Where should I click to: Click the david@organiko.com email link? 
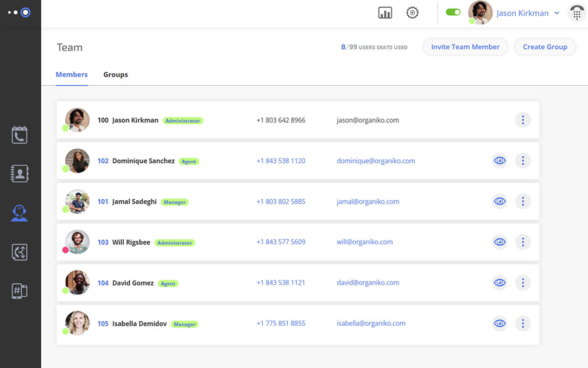[368, 283]
